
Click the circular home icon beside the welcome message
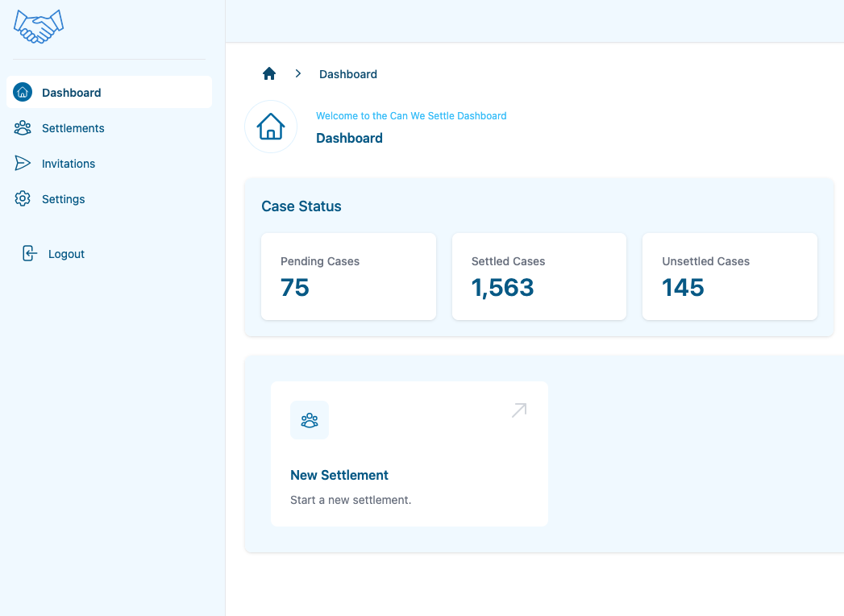[271, 127]
